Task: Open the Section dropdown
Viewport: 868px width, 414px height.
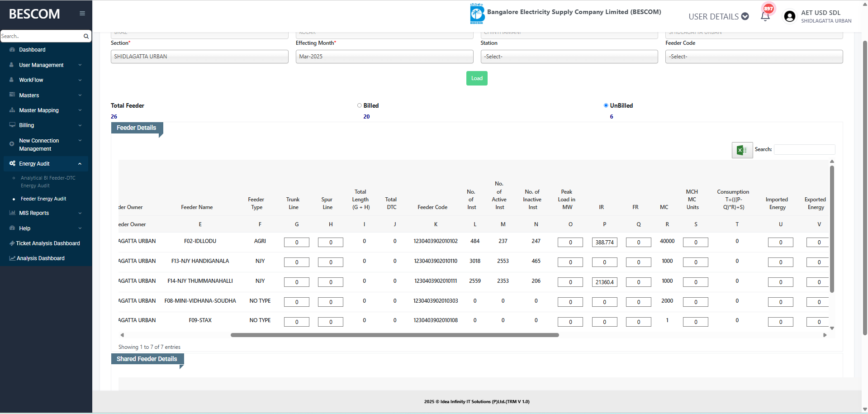Action: click(199, 57)
